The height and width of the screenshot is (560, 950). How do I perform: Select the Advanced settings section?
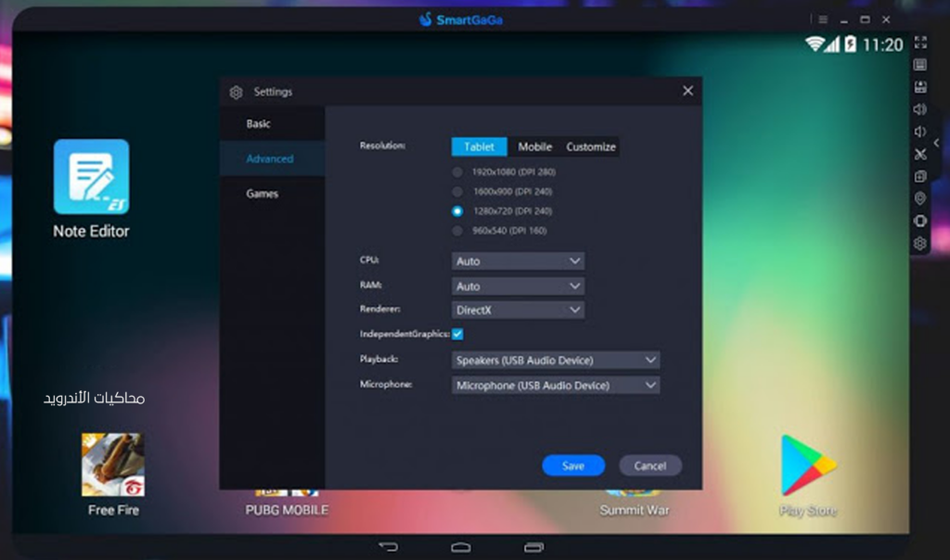pos(273,159)
